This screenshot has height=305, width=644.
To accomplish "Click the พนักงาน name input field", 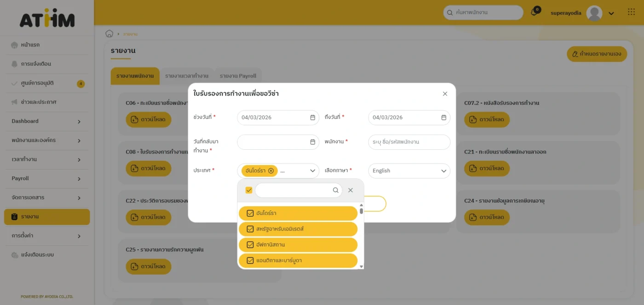I will pos(409,142).
